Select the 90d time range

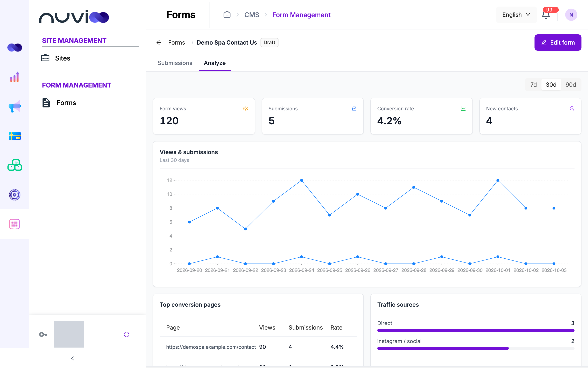click(x=570, y=85)
